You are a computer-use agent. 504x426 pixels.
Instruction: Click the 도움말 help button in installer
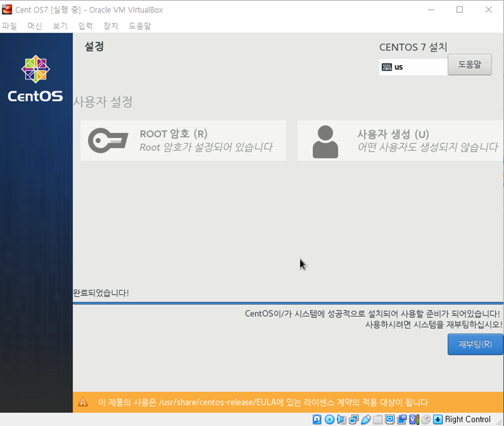coord(469,64)
